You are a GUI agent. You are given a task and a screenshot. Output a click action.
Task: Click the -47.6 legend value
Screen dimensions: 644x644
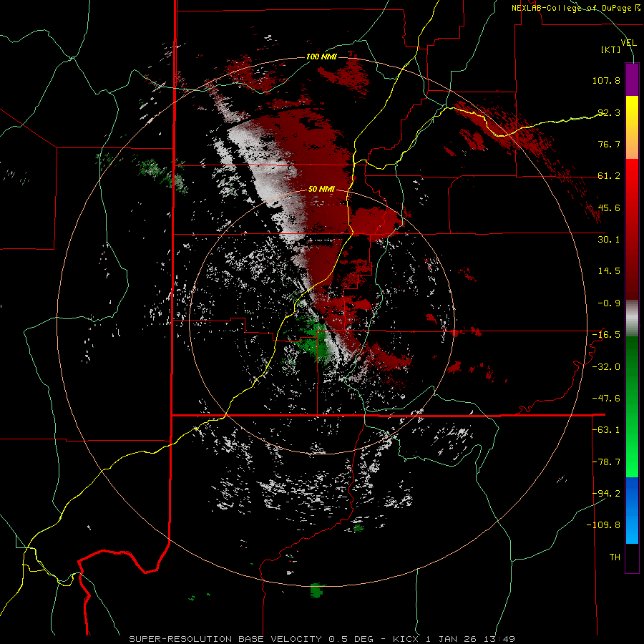click(606, 399)
